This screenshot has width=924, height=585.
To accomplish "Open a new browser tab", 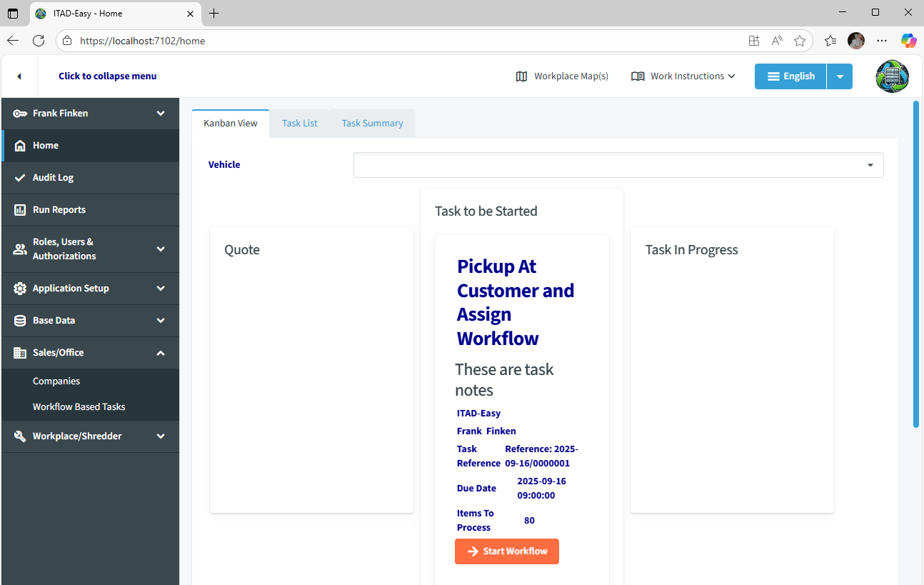I will pyautogui.click(x=214, y=14).
